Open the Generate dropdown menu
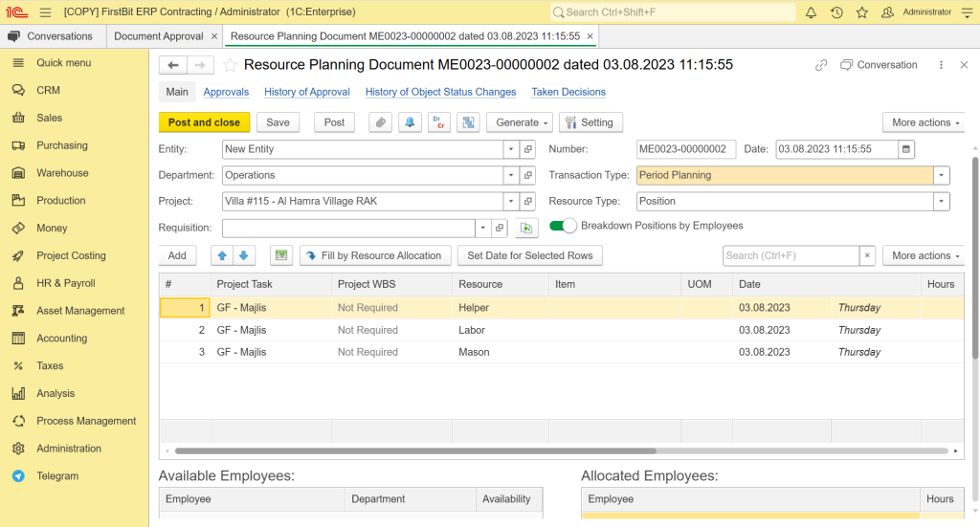The width and height of the screenshot is (980, 527). (520, 122)
